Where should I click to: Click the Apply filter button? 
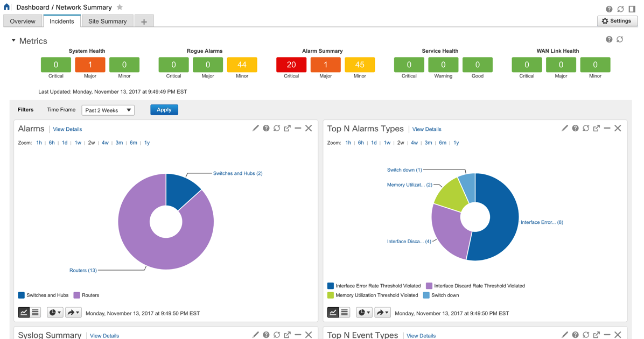point(164,110)
